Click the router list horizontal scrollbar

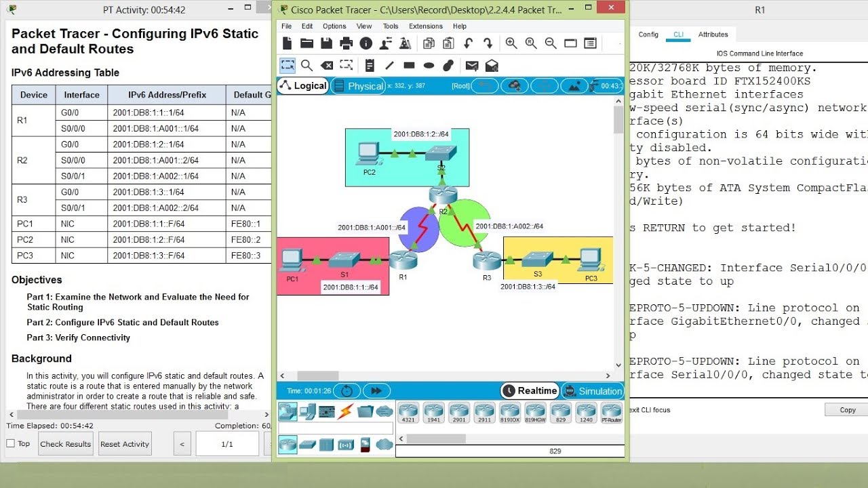coord(510,438)
